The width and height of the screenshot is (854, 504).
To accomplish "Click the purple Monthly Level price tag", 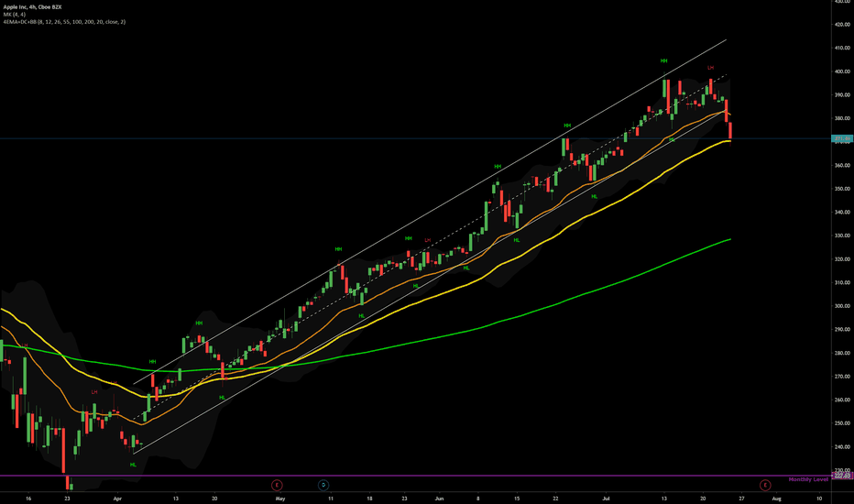I will point(842,476).
